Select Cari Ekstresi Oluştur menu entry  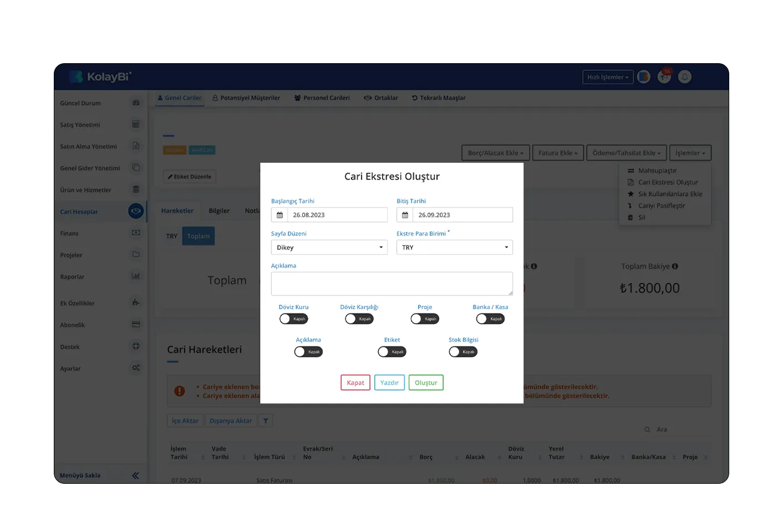coord(664,182)
